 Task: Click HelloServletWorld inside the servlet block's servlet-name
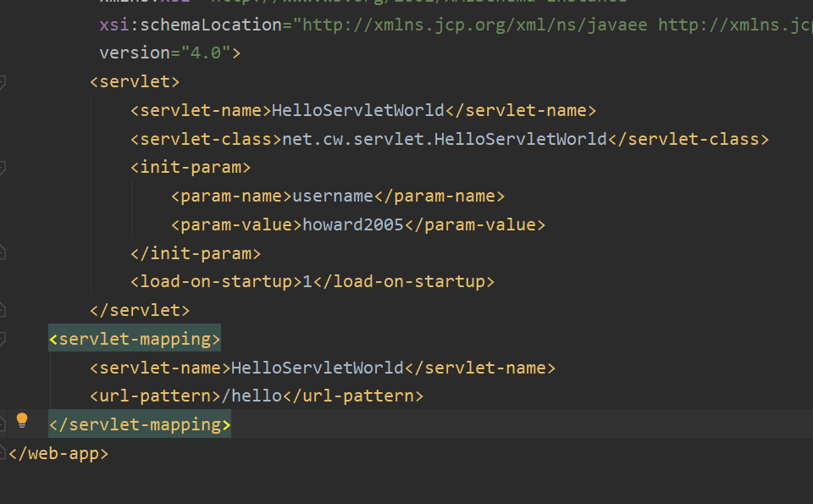357,110
